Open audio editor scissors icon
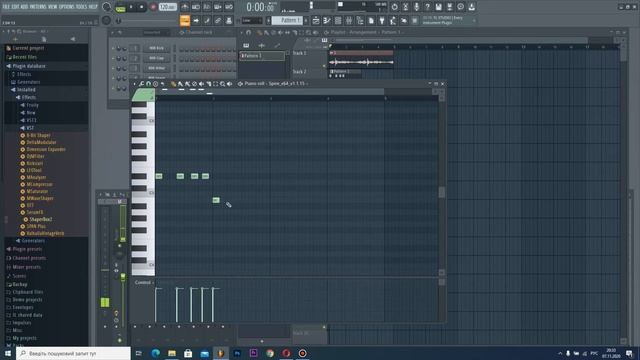The height and width of the screenshot is (360, 640). pos(405,7)
